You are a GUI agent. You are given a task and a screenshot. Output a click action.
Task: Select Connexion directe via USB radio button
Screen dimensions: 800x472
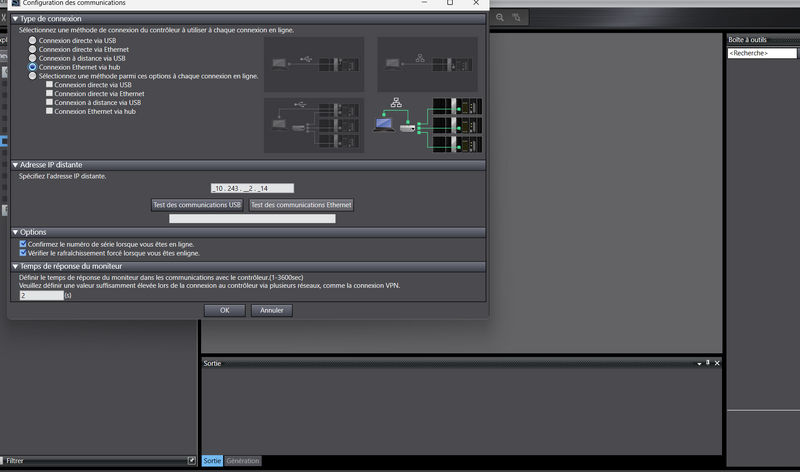pos(33,40)
